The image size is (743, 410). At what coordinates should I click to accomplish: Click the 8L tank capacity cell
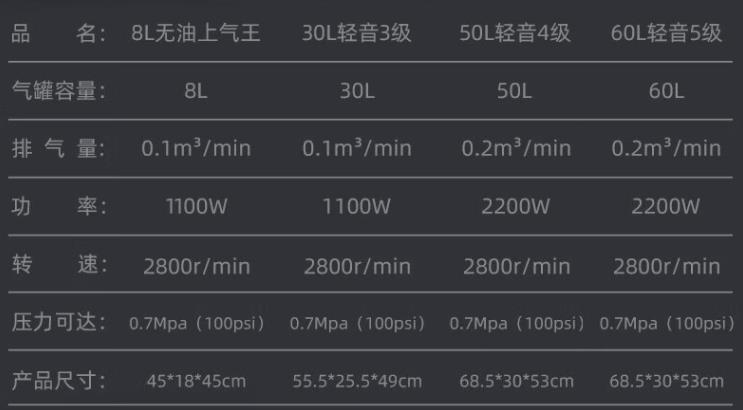pos(196,91)
